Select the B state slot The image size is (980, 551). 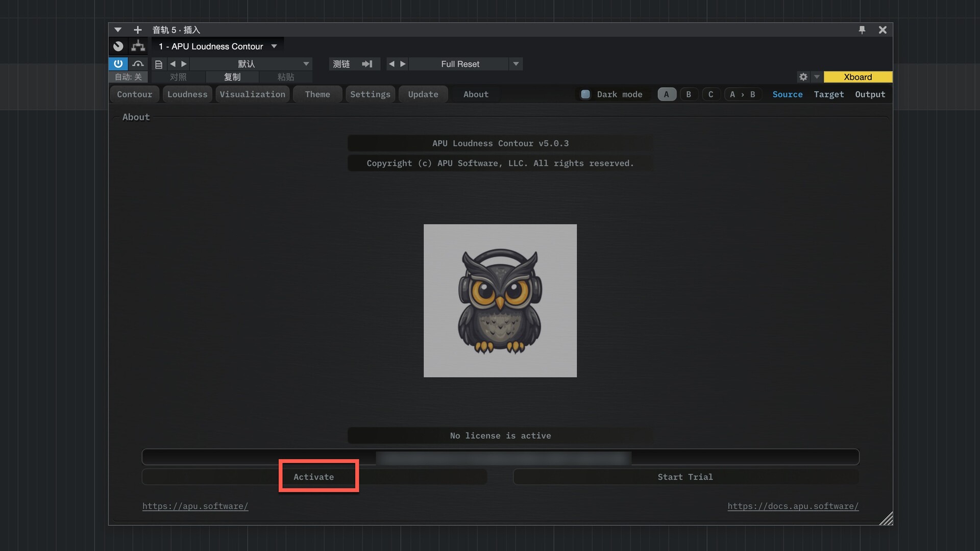click(x=689, y=94)
